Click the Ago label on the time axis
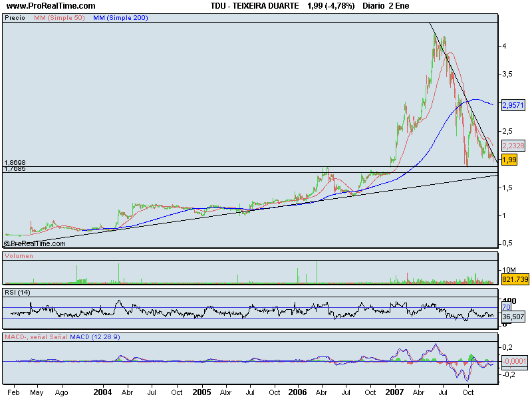This screenshot has width=532, height=399. click(x=61, y=392)
